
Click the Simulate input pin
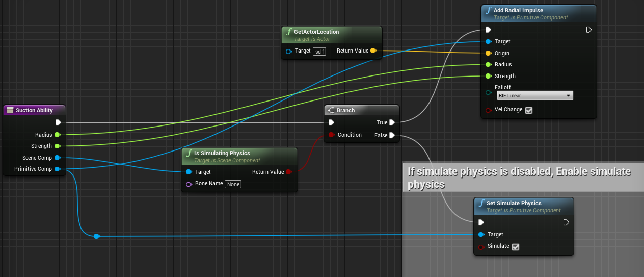(x=481, y=246)
